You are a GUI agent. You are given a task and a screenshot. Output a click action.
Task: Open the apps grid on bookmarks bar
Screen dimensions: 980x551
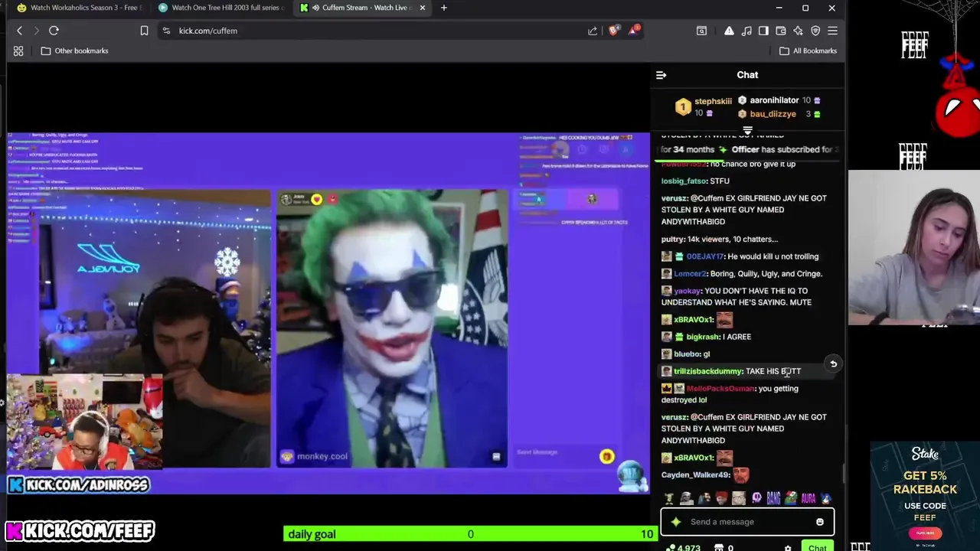[x=18, y=51]
